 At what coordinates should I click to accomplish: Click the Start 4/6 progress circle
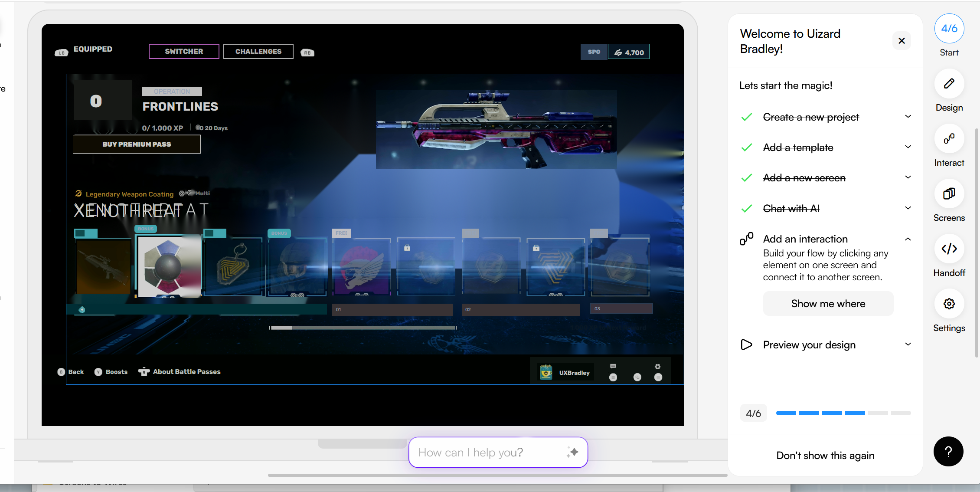pyautogui.click(x=949, y=29)
